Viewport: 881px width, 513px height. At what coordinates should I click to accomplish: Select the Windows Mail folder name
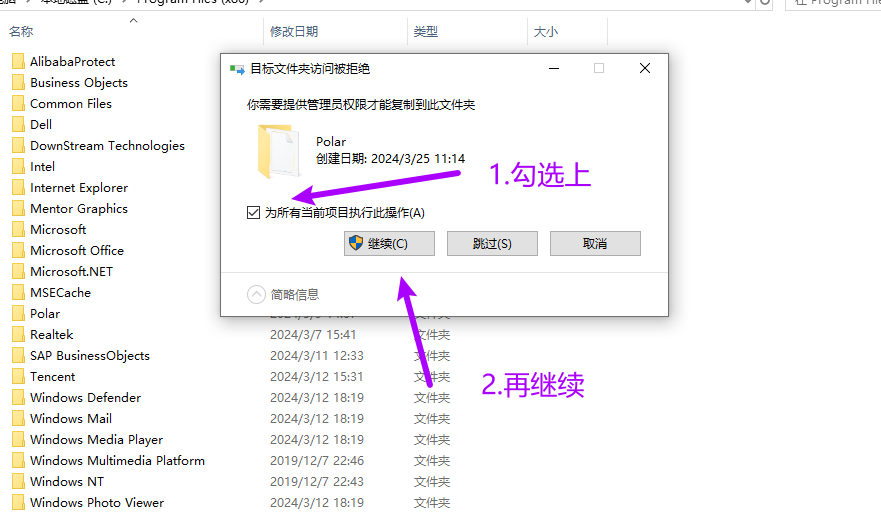[71, 419]
